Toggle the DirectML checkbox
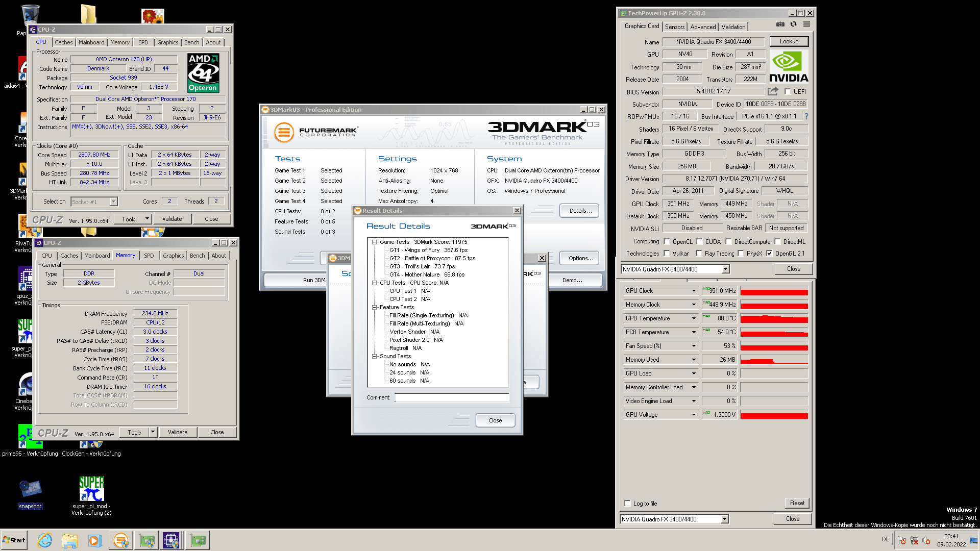 click(x=777, y=242)
